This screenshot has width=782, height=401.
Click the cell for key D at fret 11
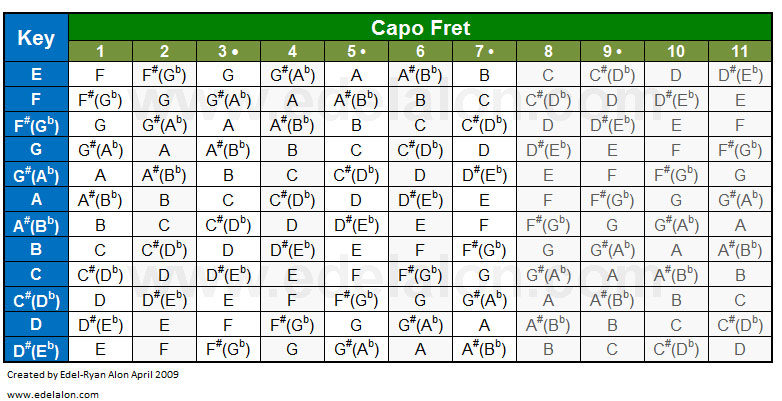point(739,324)
